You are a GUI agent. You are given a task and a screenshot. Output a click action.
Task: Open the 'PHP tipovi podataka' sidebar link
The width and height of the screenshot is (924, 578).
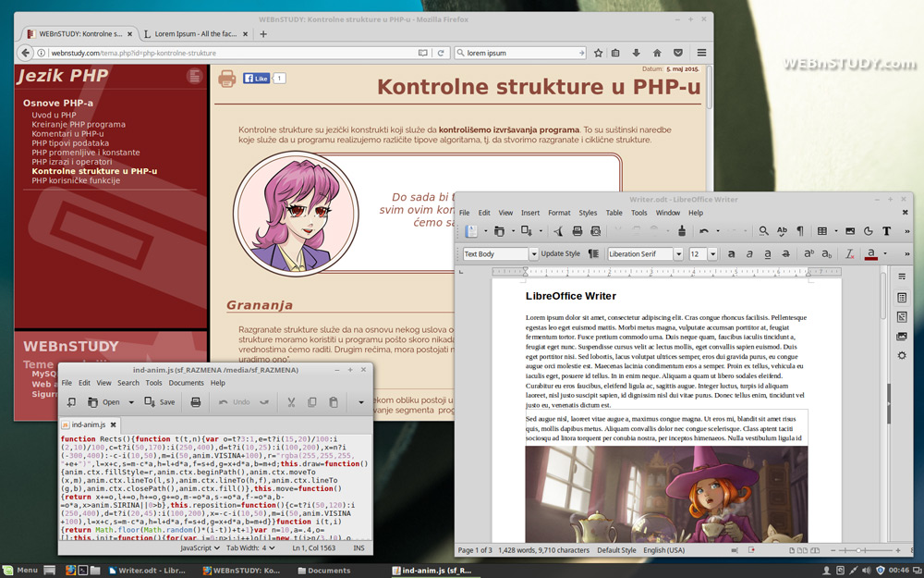coord(70,142)
